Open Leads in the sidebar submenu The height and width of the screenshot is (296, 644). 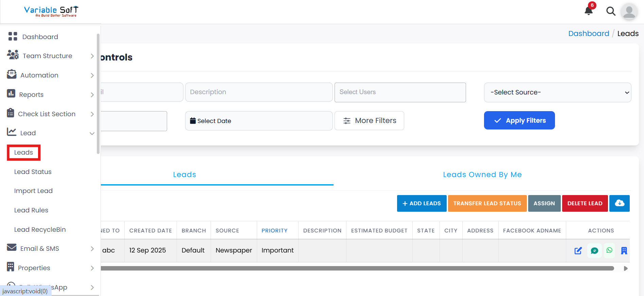tap(23, 153)
